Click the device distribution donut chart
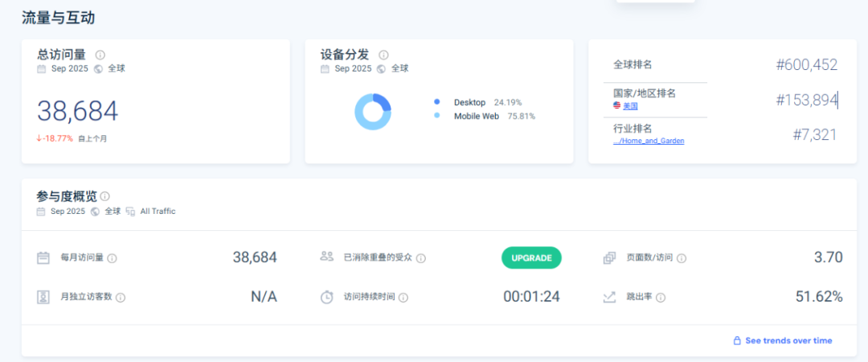The image size is (868, 362). coord(373,112)
